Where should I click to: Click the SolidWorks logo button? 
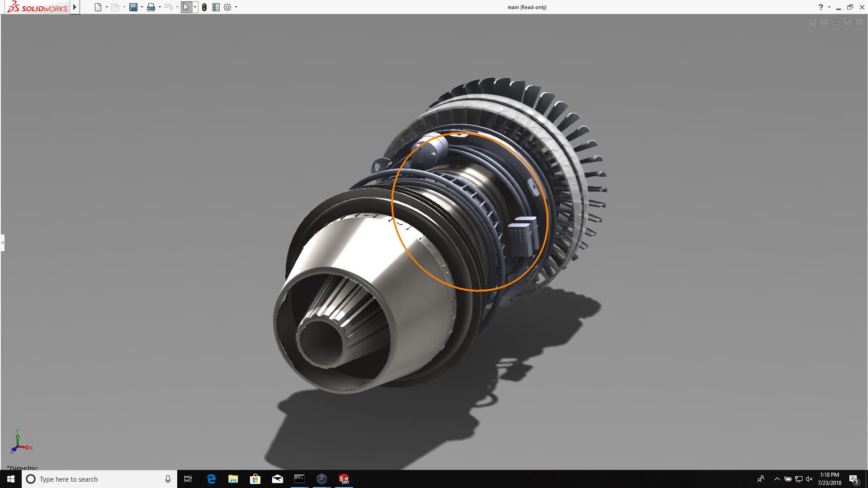pos(38,7)
